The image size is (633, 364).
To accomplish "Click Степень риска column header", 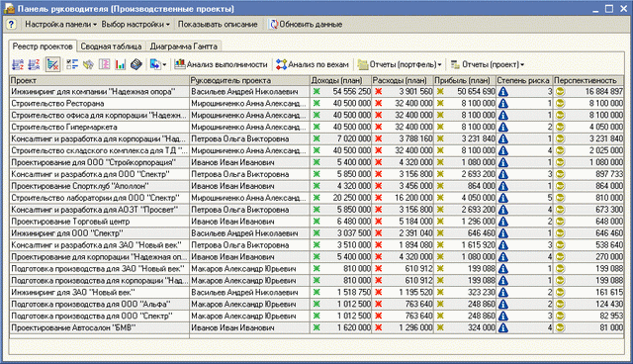I will pos(524,80).
